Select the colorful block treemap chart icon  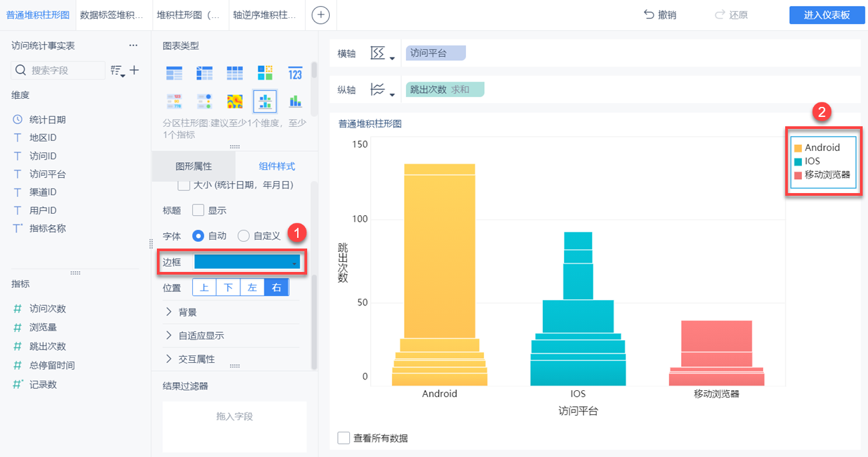265,73
